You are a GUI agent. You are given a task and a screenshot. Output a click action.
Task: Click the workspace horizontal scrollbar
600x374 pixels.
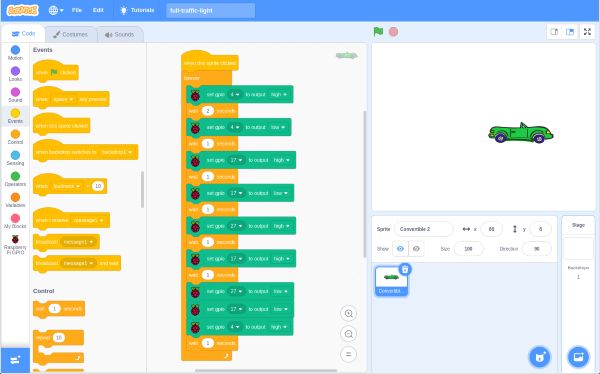coord(266,371)
